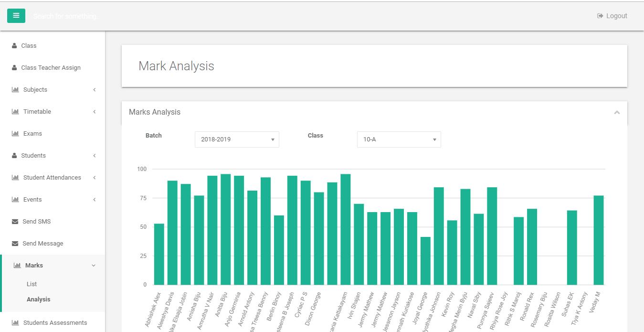Open the Batch 2018-2019 dropdown
This screenshot has width=644, height=332.
pyautogui.click(x=237, y=139)
